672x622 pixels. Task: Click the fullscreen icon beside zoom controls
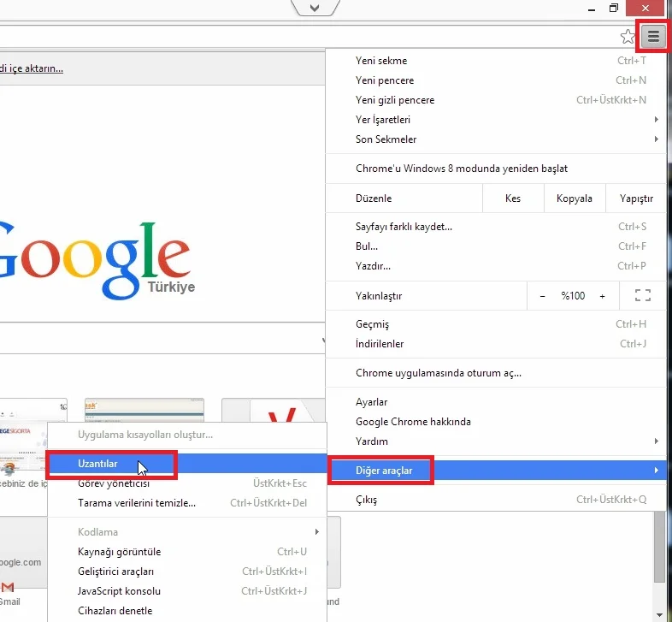click(643, 296)
